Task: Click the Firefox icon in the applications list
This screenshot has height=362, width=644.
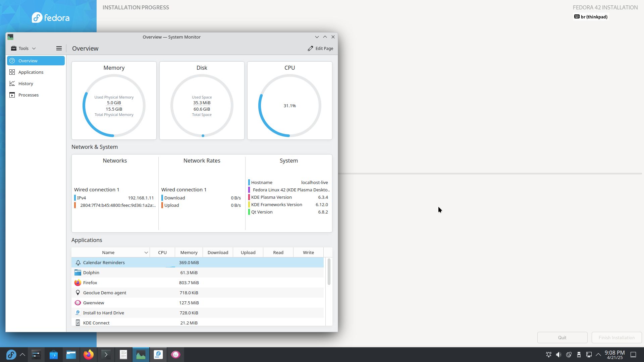Action: [78, 283]
